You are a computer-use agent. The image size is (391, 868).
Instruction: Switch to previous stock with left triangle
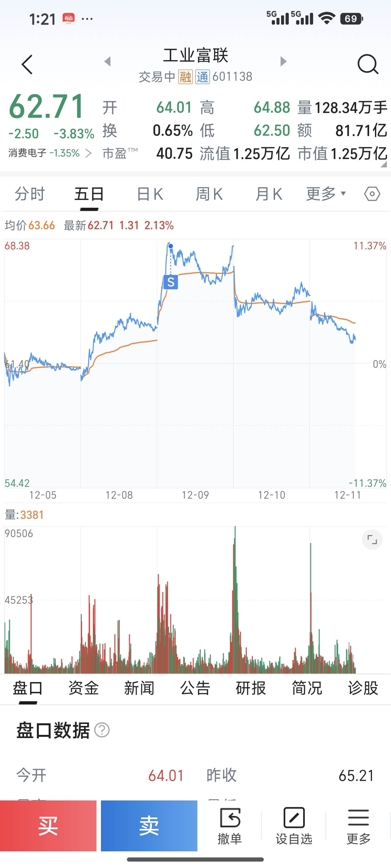point(108,61)
